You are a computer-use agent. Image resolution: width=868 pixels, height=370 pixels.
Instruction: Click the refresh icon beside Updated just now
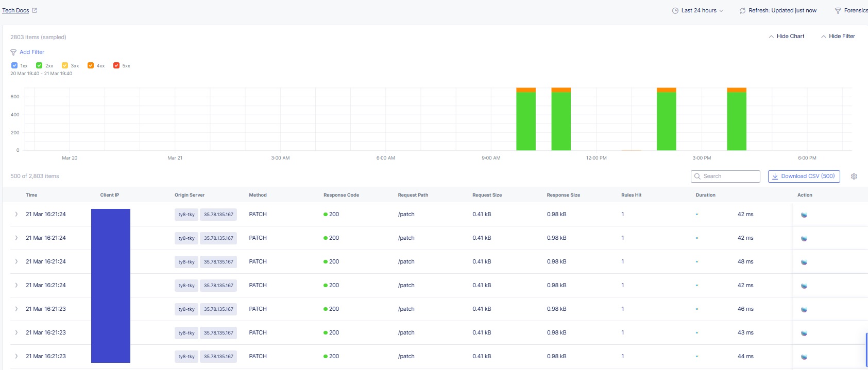pos(742,11)
